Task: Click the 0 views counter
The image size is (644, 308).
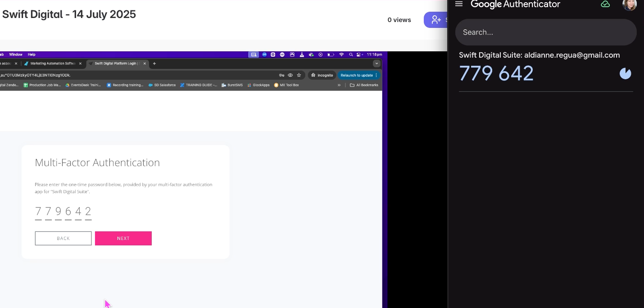Action: tap(399, 20)
